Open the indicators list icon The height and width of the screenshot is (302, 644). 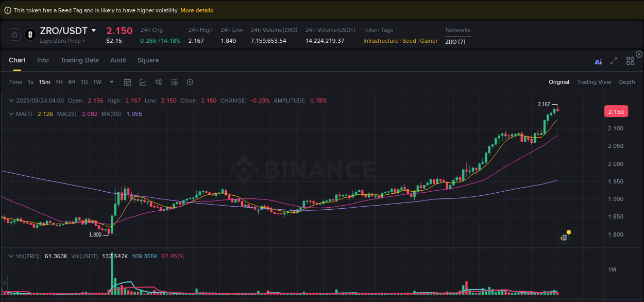pos(174,82)
